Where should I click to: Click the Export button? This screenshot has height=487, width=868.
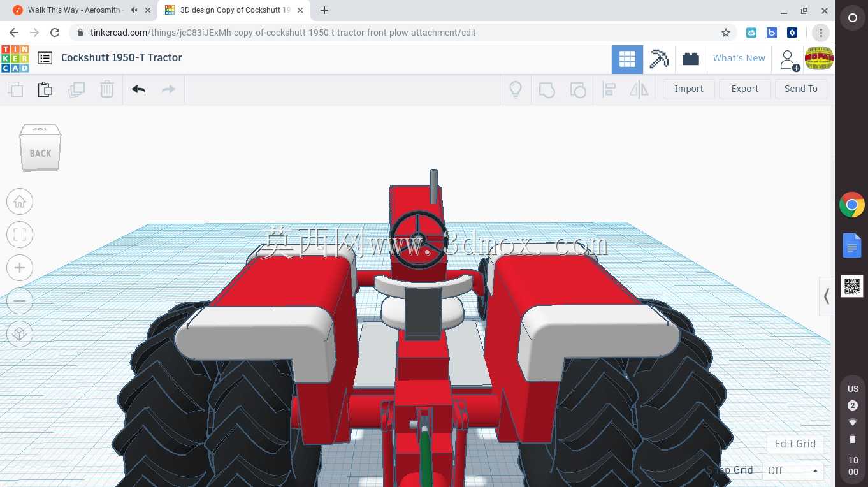744,89
